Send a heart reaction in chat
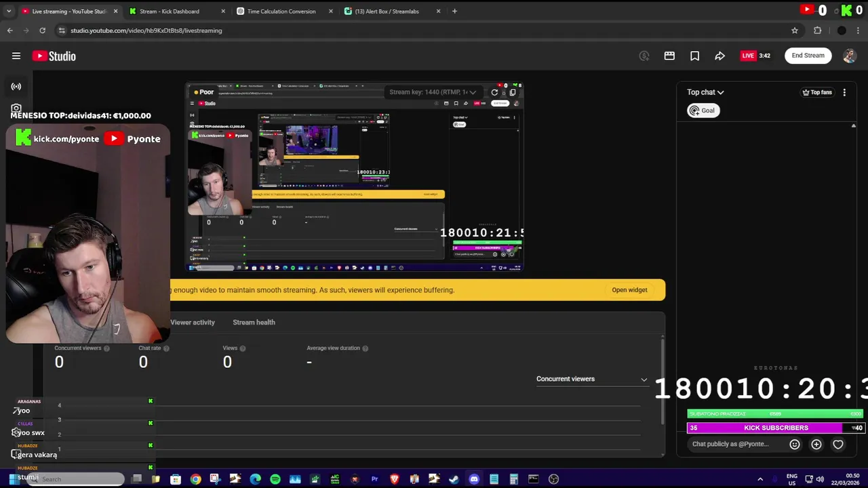Viewport: 868px width, 488px height. (838, 444)
